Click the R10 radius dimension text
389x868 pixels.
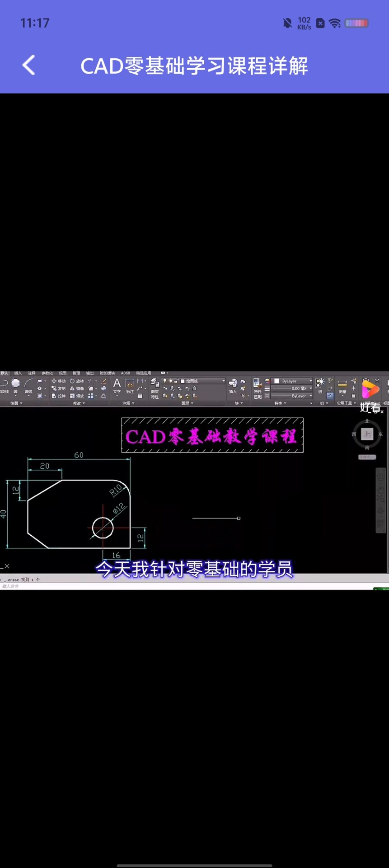116,490
